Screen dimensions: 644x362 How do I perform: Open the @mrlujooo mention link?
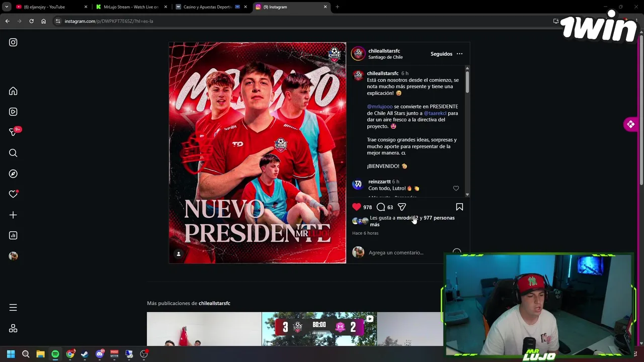379,107
